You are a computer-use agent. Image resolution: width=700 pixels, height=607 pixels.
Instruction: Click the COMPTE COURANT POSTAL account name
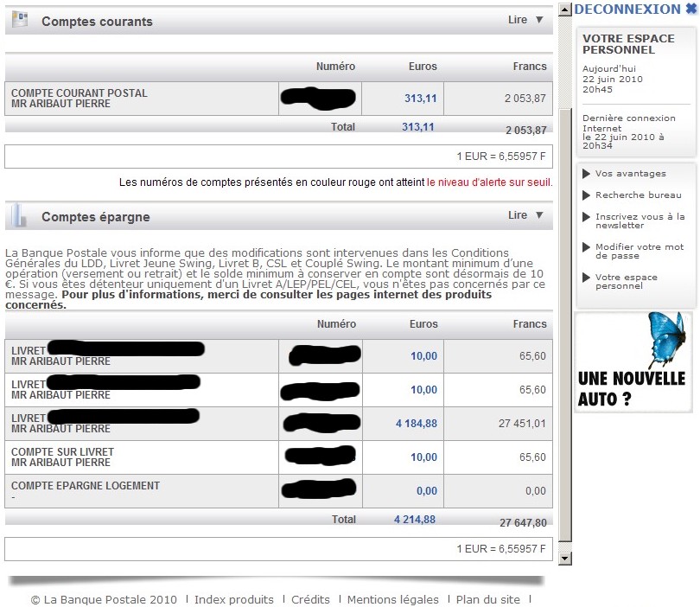pos(79,93)
